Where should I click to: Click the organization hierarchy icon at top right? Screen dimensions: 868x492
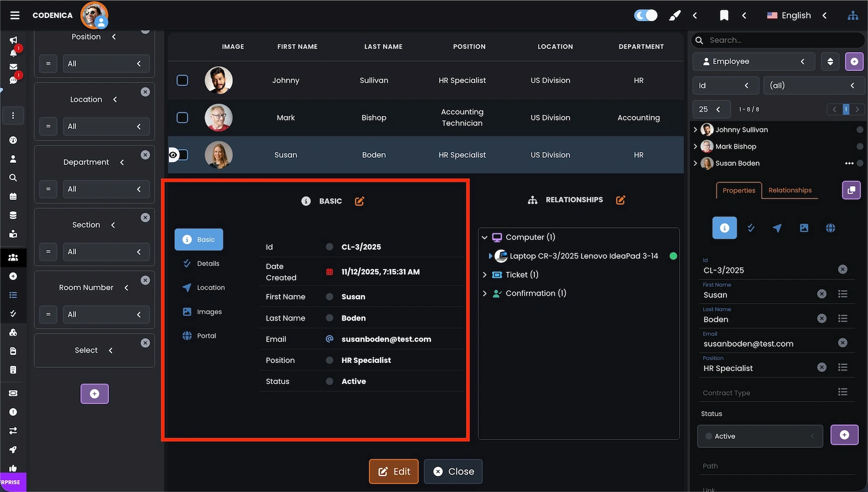(x=853, y=15)
